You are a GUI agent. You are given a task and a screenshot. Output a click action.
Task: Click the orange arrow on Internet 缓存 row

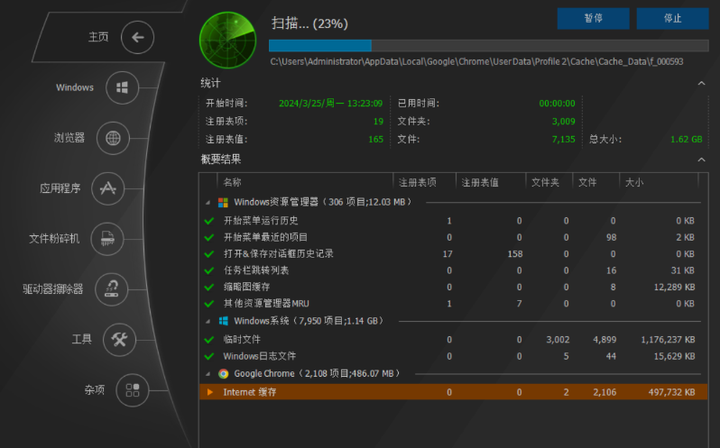[x=210, y=392]
